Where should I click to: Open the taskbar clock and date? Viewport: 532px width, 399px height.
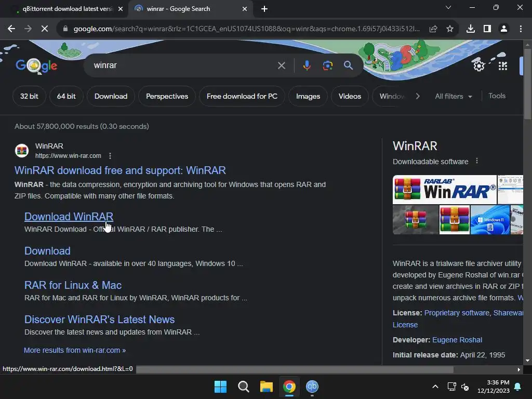tap(494, 387)
